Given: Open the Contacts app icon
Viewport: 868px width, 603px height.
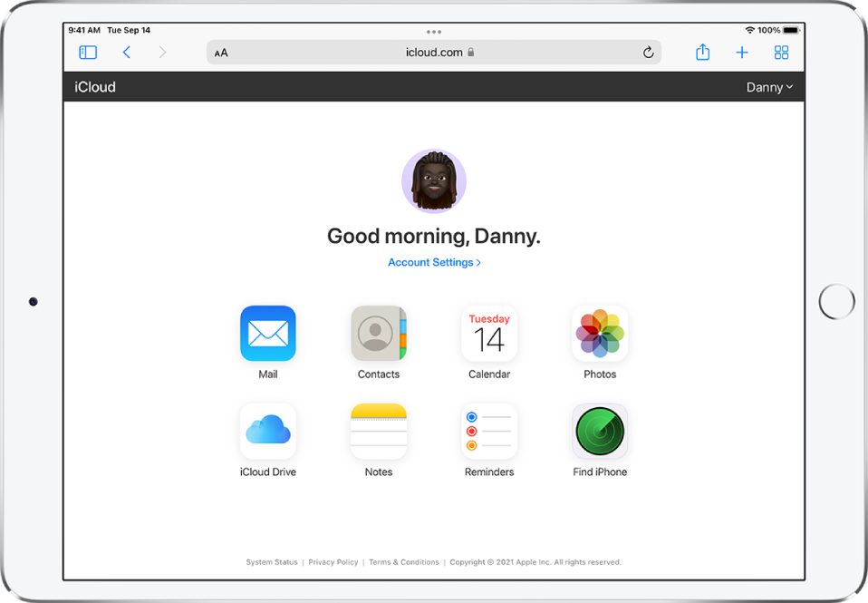Looking at the screenshot, I should [x=379, y=333].
